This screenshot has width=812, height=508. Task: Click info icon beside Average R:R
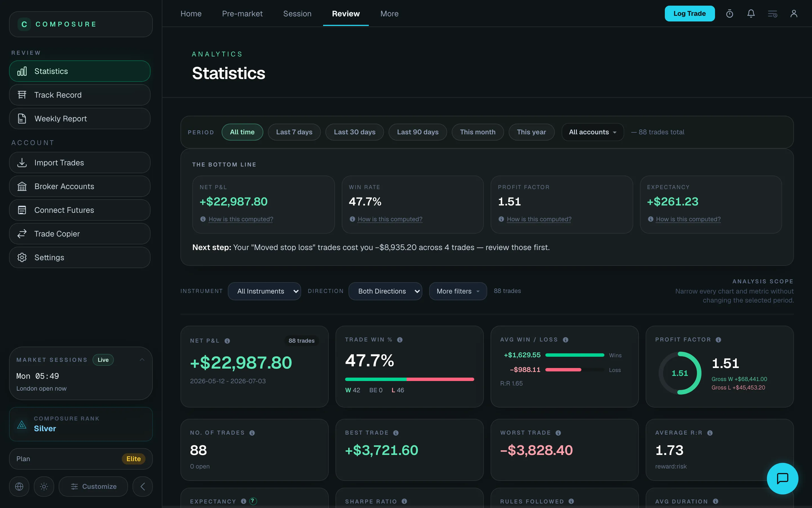(710, 433)
